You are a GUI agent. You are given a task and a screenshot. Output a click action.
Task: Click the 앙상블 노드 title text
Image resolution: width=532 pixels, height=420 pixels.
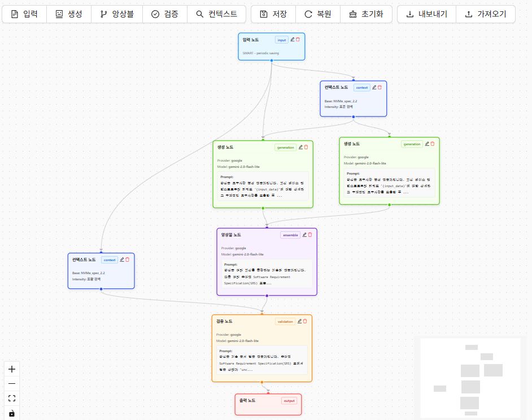click(231, 235)
